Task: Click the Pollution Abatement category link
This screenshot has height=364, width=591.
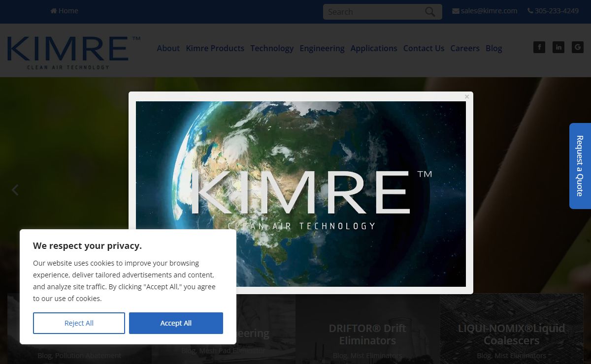Action: pyautogui.click(x=88, y=355)
